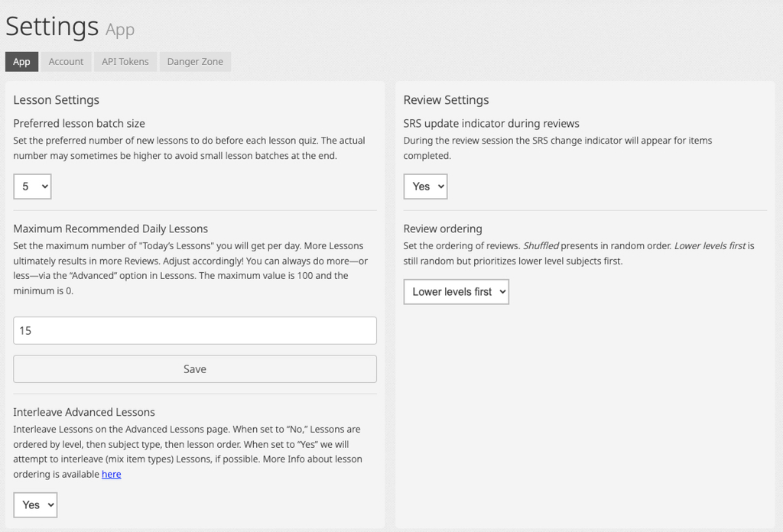
Task: Open the Review ordering dropdown
Action: (456, 292)
